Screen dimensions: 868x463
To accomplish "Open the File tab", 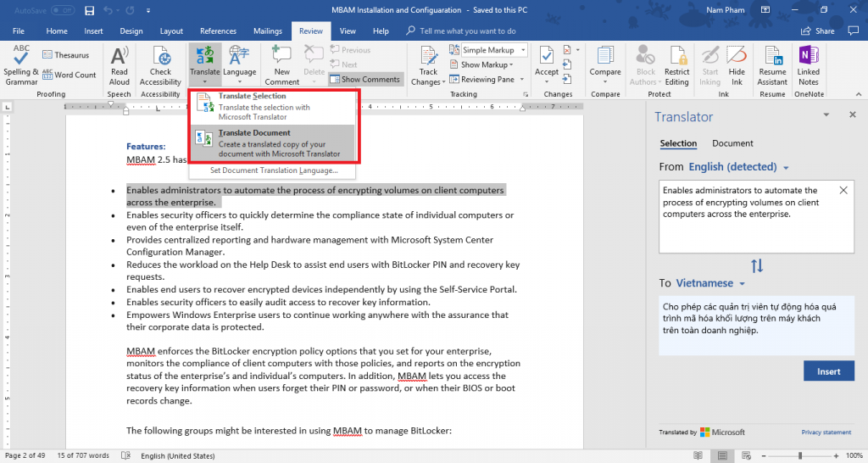I will [x=19, y=31].
